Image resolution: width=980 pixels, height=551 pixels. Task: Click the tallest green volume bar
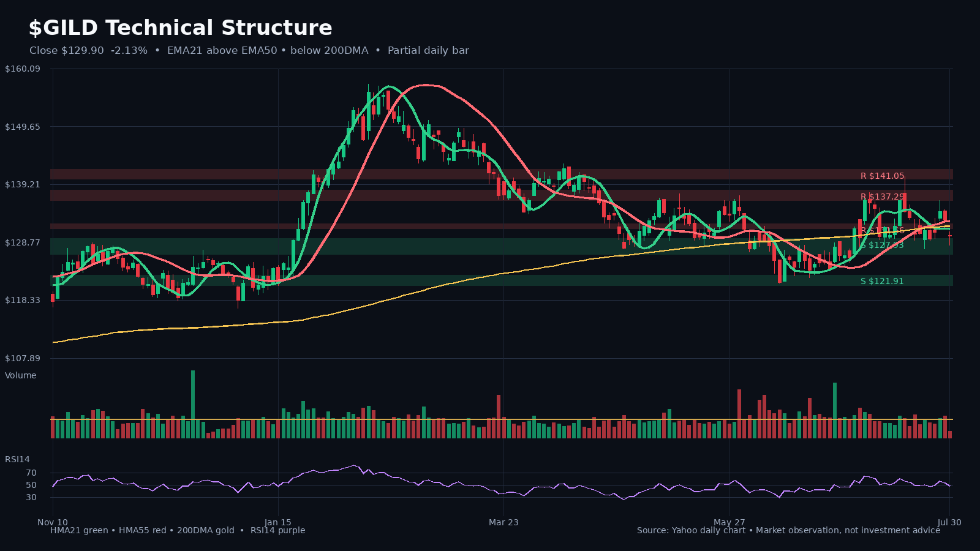193,404
